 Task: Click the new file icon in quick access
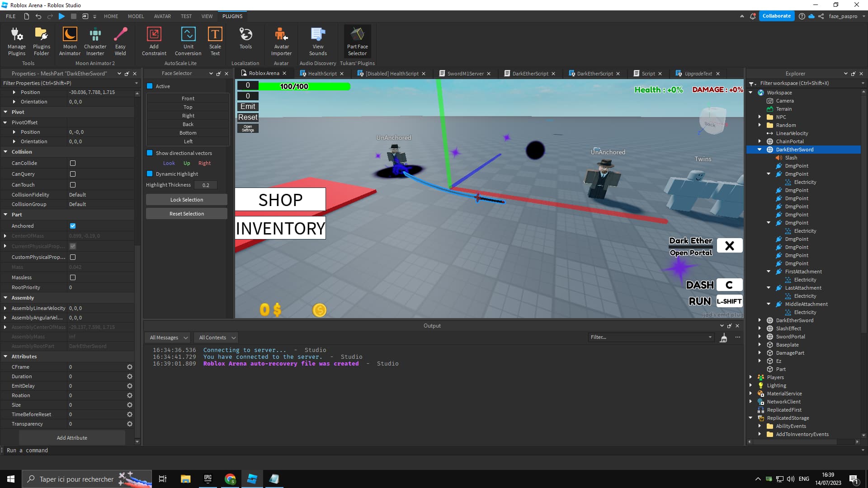coord(27,16)
